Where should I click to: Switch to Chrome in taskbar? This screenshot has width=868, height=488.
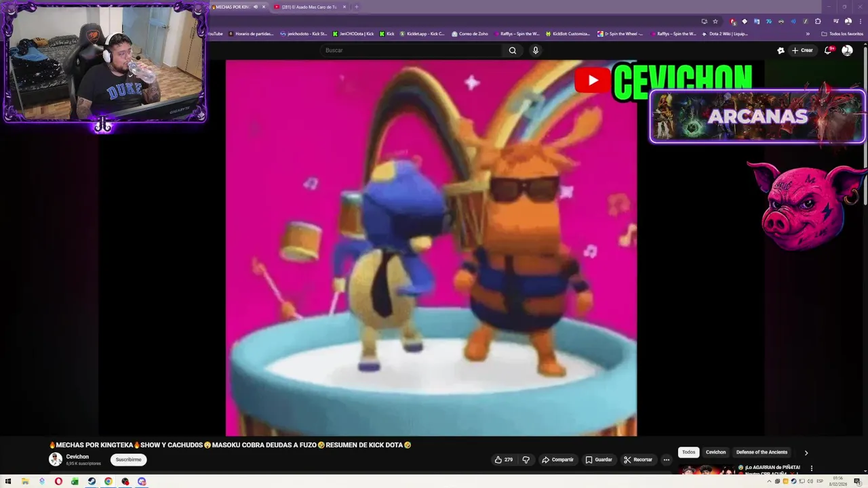click(x=108, y=481)
